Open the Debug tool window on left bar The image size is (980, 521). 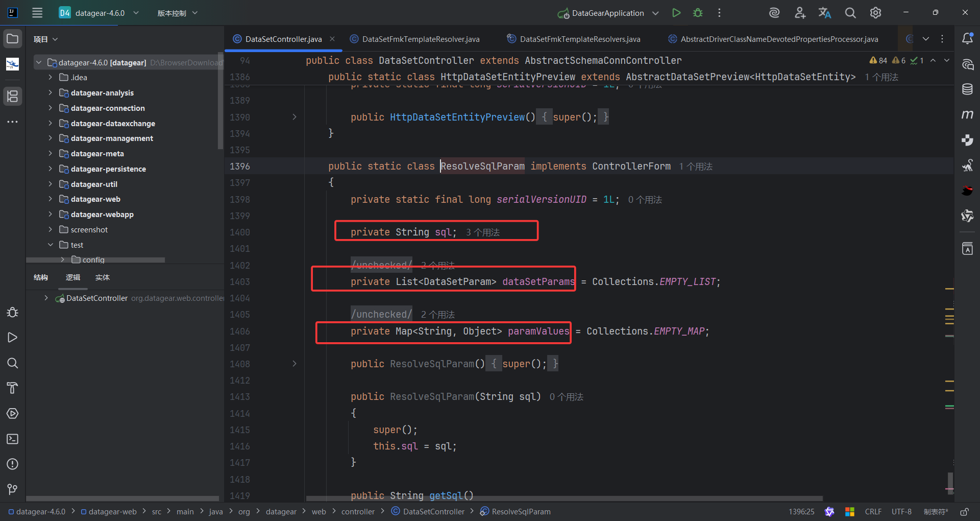[13, 312]
